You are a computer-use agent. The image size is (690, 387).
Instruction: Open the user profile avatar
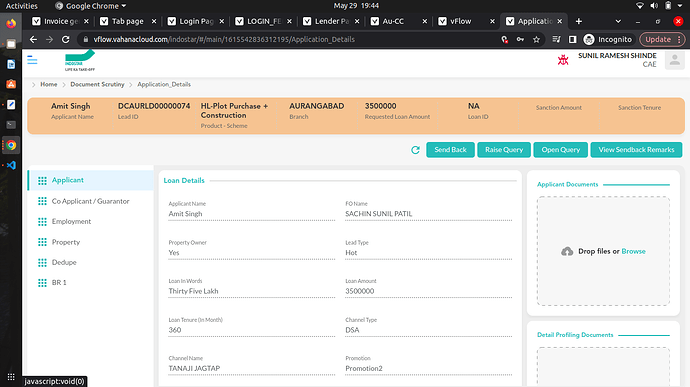tap(674, 60)
